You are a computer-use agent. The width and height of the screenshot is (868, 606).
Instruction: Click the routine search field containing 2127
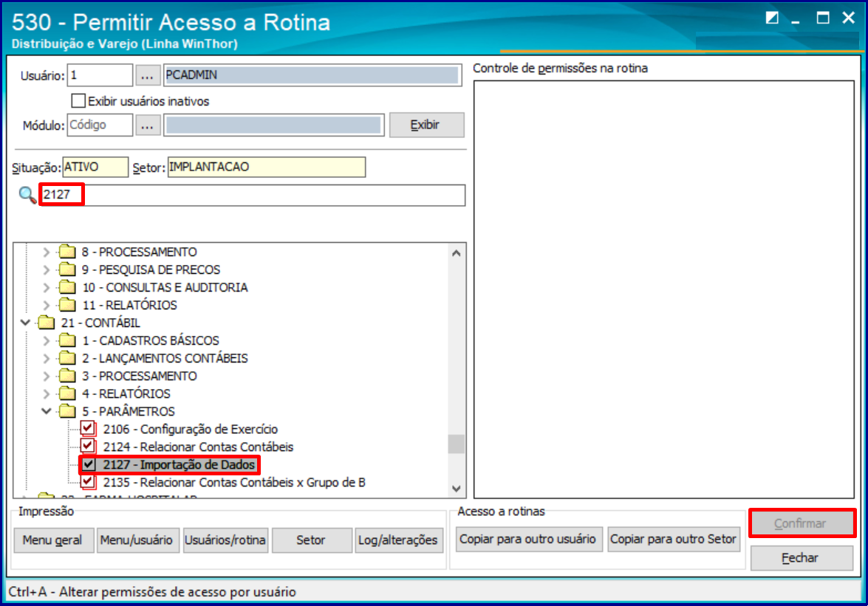coord(253,195)
